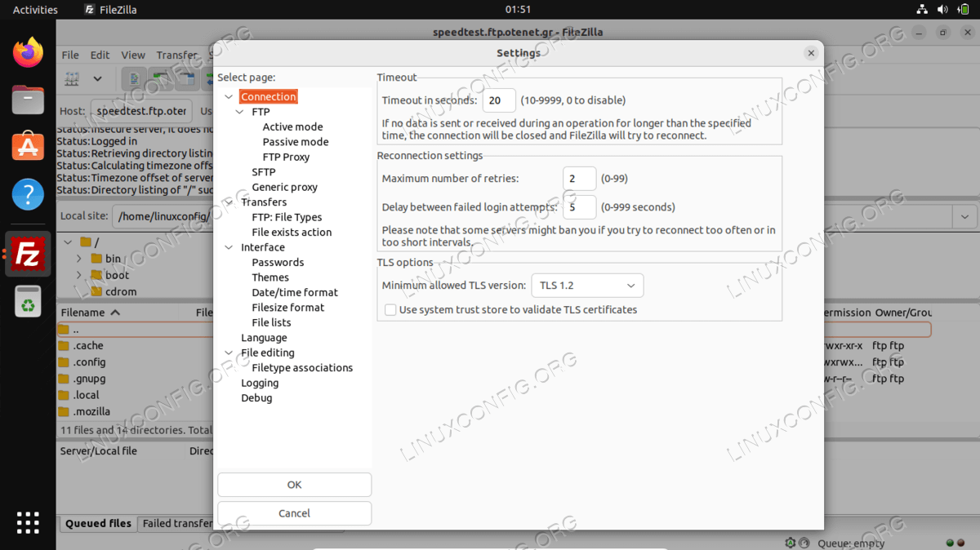Click Cancel in the Settings dialog
The width and height of the screenshot is (980, 550).
coord(294,513)
